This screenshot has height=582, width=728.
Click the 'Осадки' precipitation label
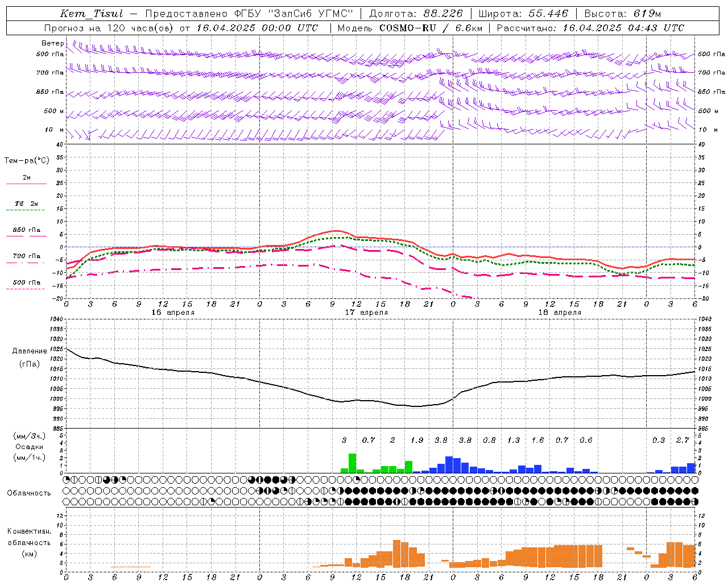tap(30, 447)
